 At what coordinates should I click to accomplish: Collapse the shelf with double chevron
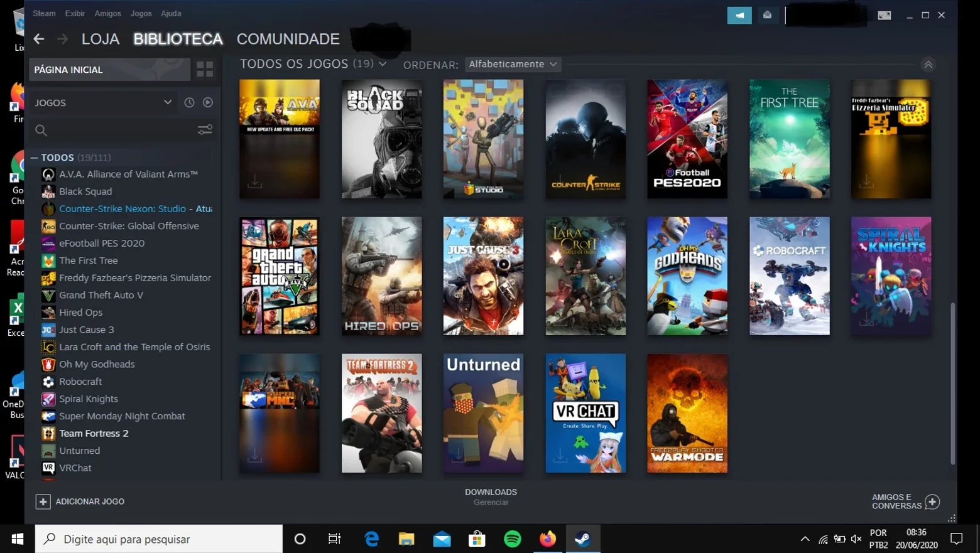(928, 65)
